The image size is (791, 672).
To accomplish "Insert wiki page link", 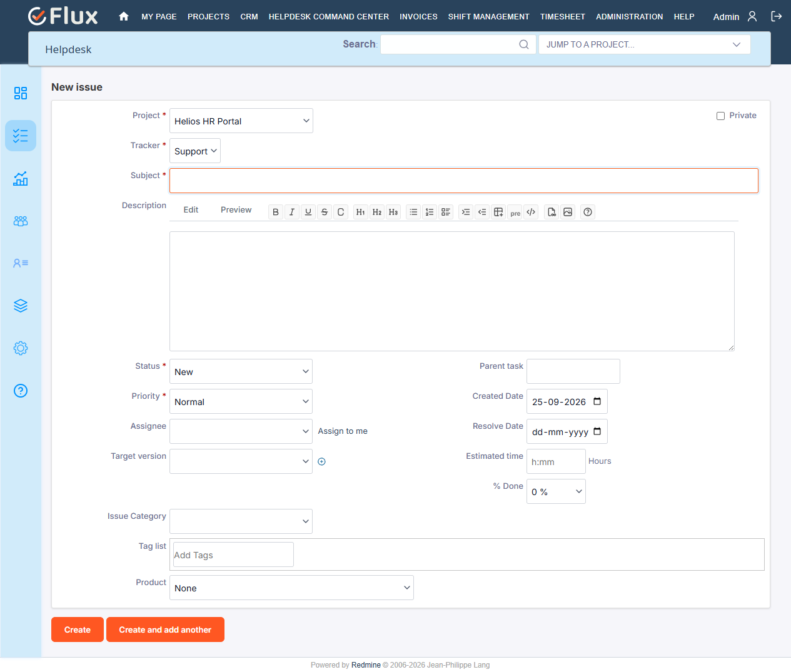I will pos(552,212).
